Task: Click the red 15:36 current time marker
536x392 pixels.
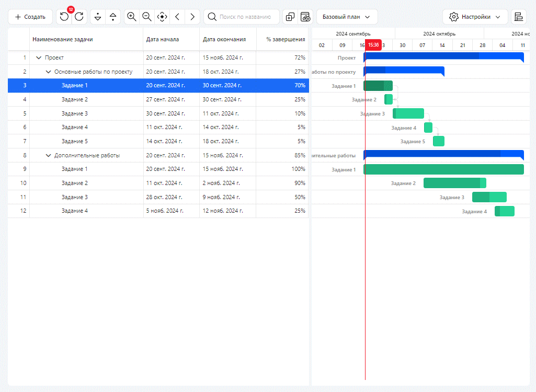Action: pyautogui.click(x=373, y=45)
